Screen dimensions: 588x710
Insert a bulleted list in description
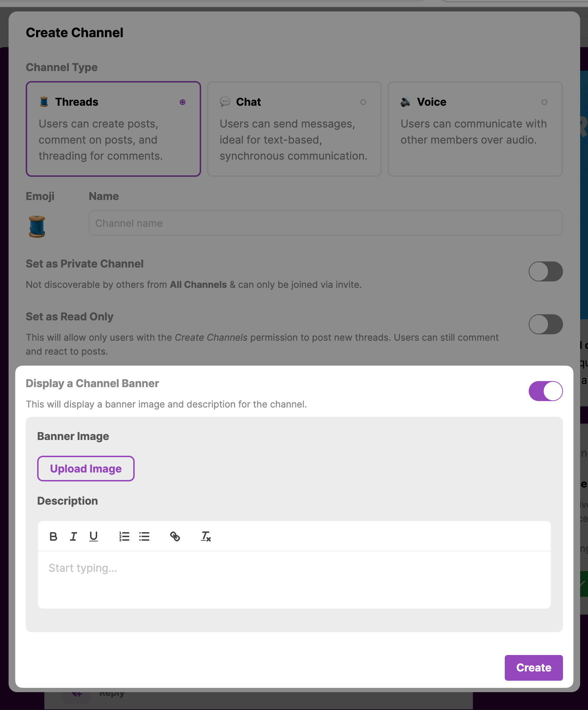(144, 536)
